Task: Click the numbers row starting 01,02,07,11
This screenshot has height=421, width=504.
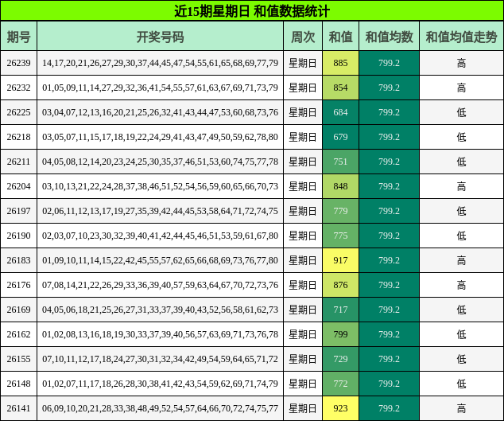Action: pyautogui.click(x=160, y=384)
